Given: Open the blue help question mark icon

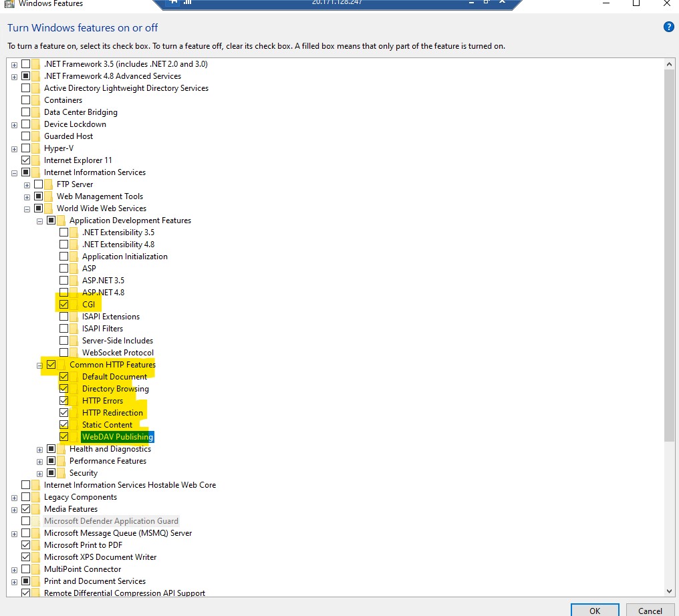Looking at the screenshot, I should [x=668, y=27].
